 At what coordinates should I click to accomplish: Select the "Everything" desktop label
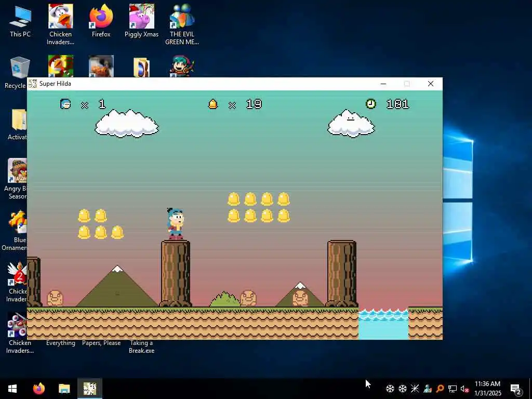click(60, 343)
